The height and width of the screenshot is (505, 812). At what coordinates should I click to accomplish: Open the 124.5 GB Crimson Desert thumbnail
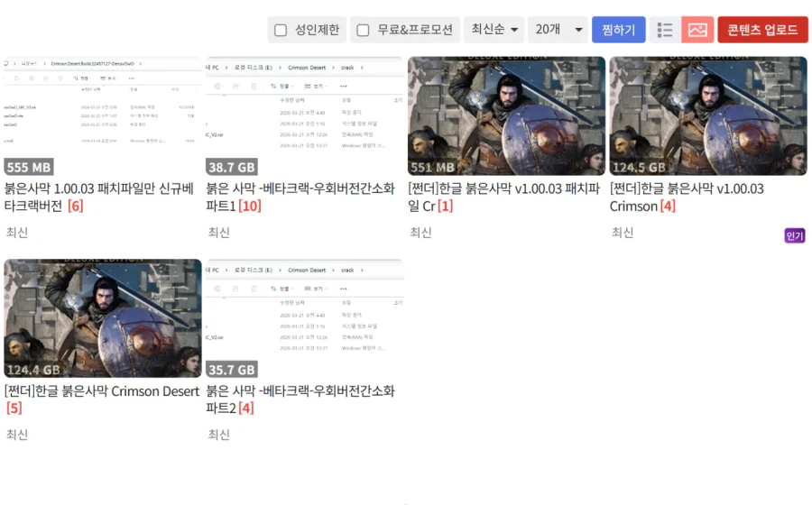click(708, 116)
